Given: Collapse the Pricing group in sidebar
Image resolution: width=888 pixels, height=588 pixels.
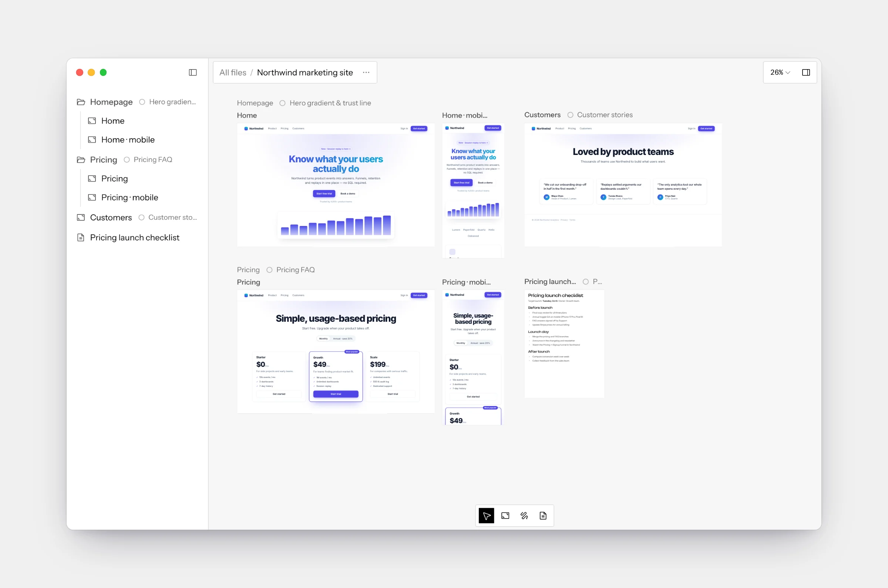Looking at the screenshot, I should (104, 160).
